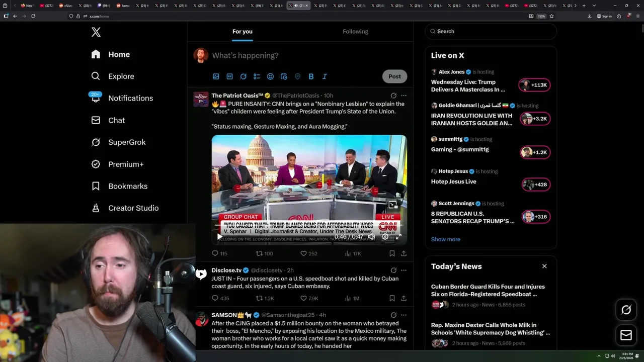The width and height of the screenshot is (644, 362).
Task: Repost the Patriot Oasis post
Action: click(x=264, y=254)
